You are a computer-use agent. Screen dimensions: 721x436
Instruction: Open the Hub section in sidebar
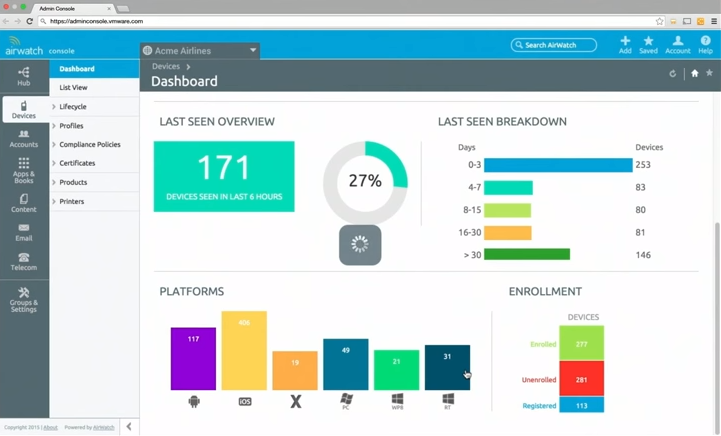point(23,76)
